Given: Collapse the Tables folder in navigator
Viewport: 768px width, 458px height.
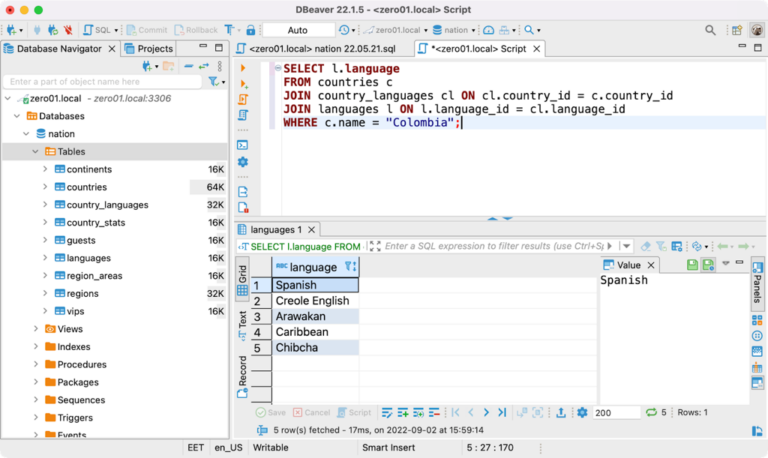Looking at the screenshot, I should [x=35, y=151].
